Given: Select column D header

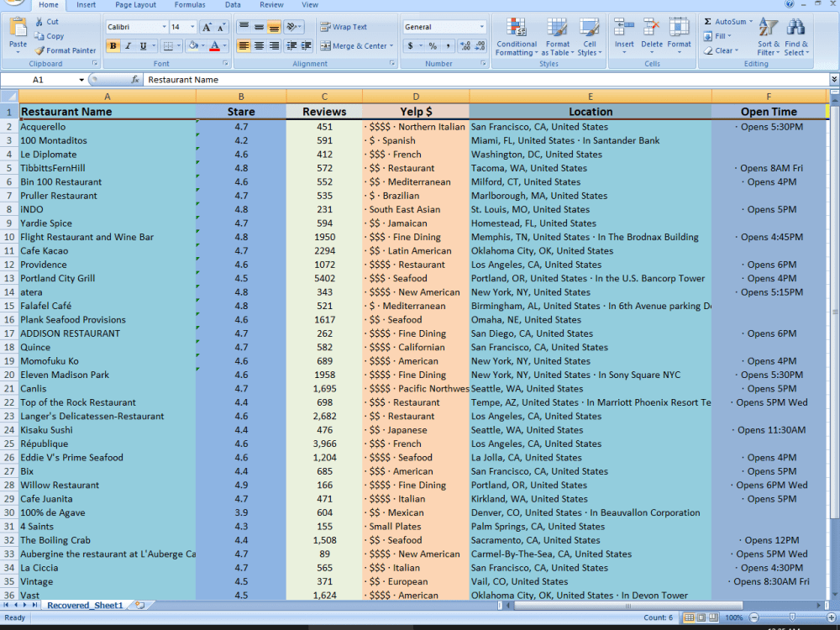Looking at the screenshot, I should [x=416, y=97].
